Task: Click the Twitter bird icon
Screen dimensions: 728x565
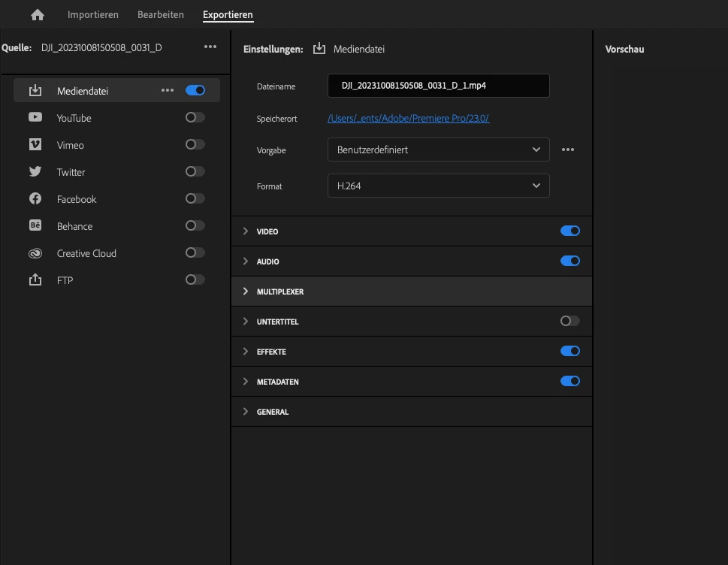Action: tap(35, 171)
